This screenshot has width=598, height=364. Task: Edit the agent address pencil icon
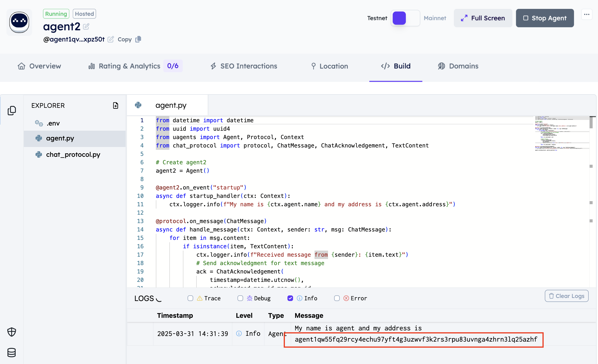111,39
